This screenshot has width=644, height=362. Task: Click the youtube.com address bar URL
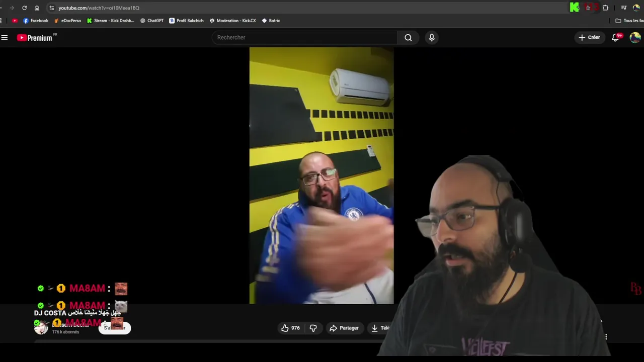click(x=99, y=8)
